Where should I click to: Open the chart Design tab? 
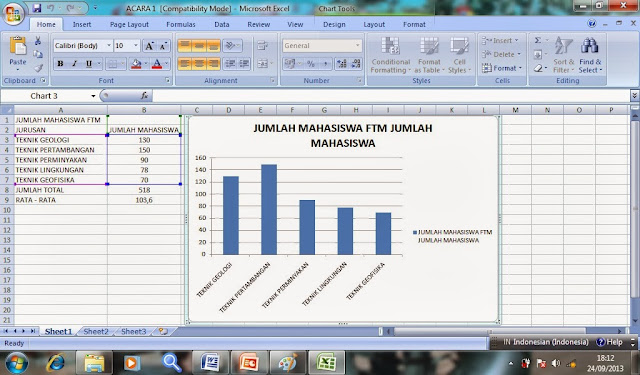tap(334, 24)
